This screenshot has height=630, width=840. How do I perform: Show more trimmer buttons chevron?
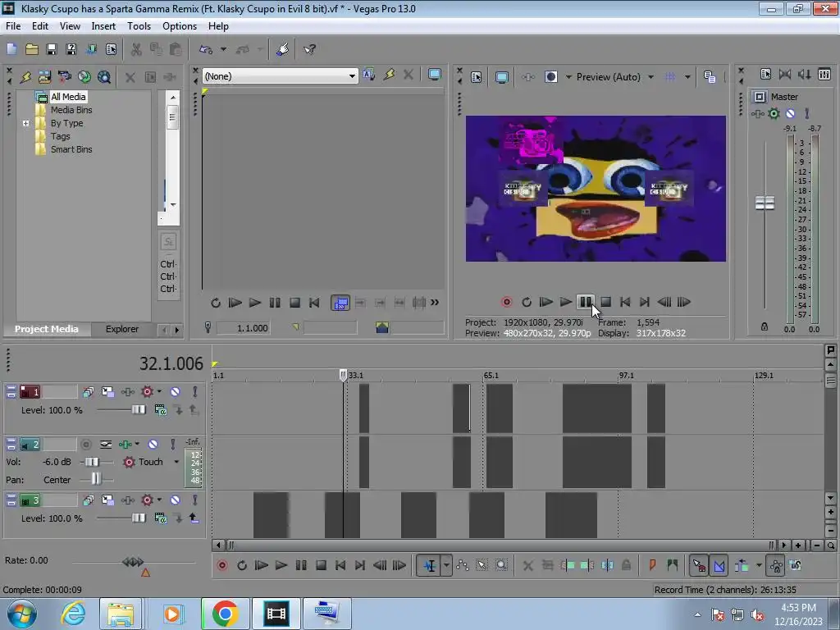[x=435, y=303]
